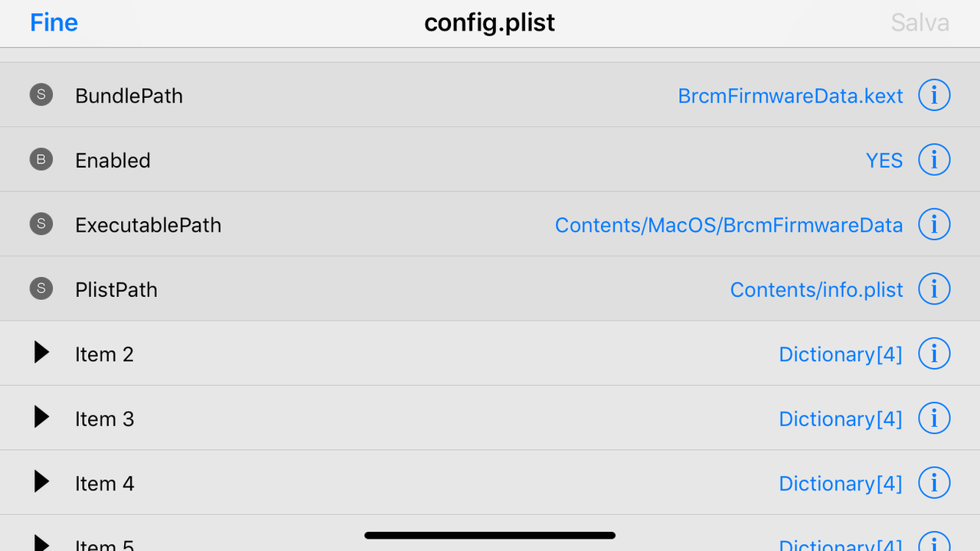Open info for the Enabled row
Viewport: 980px width, 551px height.
coord(934,160)
